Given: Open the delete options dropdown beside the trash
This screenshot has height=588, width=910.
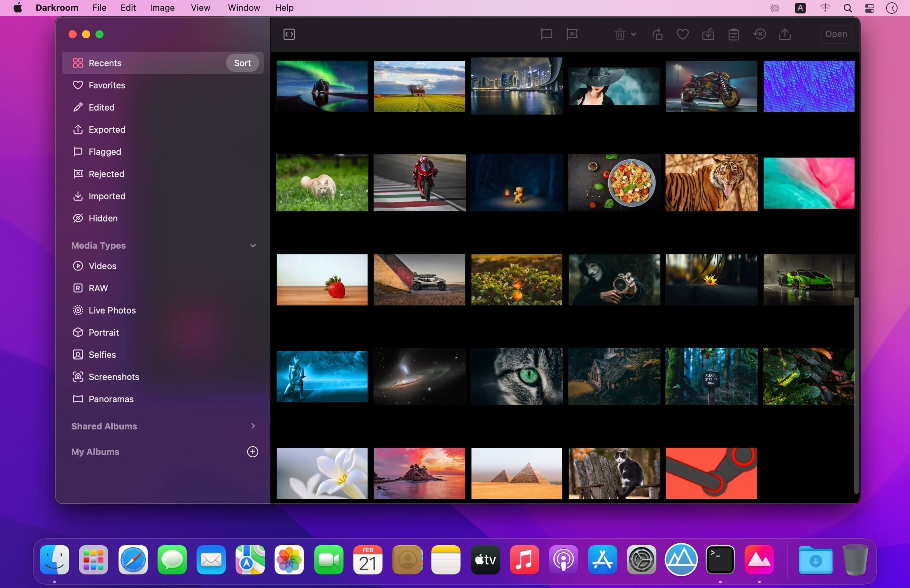Looking at the screenshot, I should 634,34.
